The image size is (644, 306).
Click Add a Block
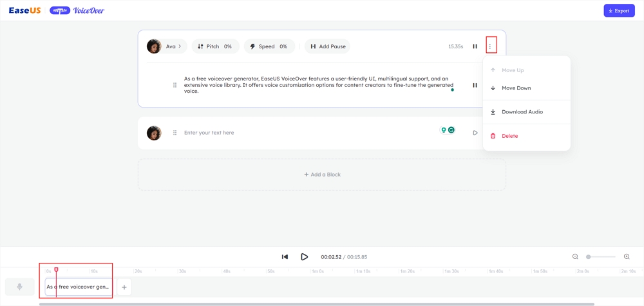click(322, 175)
